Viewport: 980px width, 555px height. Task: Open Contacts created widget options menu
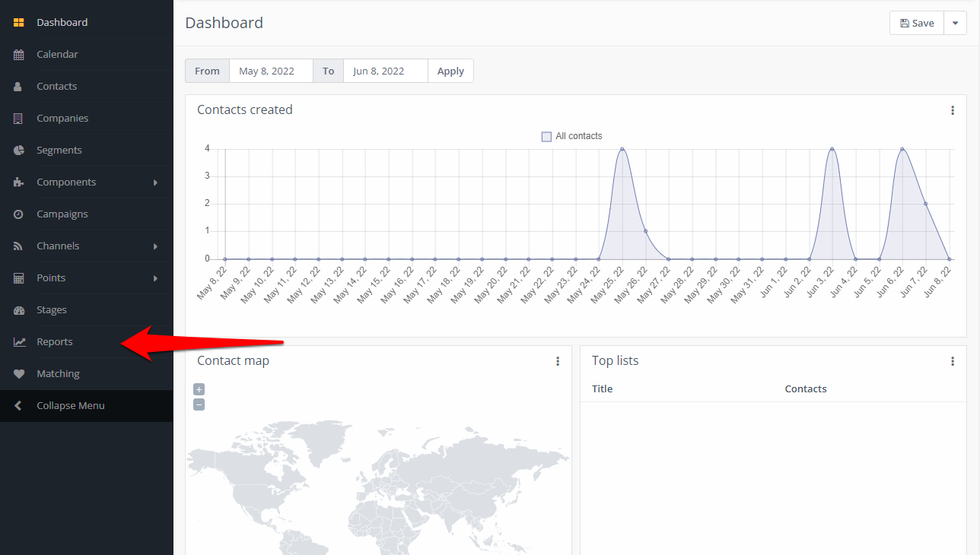coord(952,110)
